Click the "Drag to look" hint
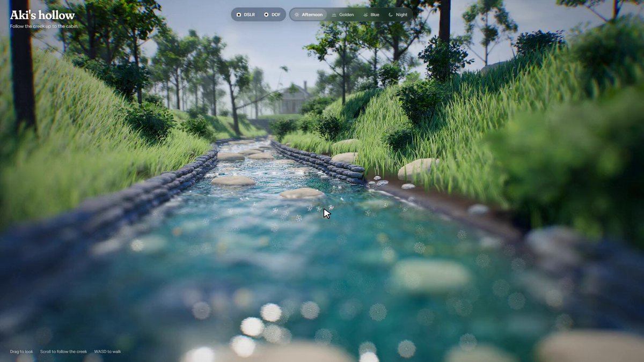Viewport: 644px width, 362px height. pyautogui.click(x=21, y=352)
